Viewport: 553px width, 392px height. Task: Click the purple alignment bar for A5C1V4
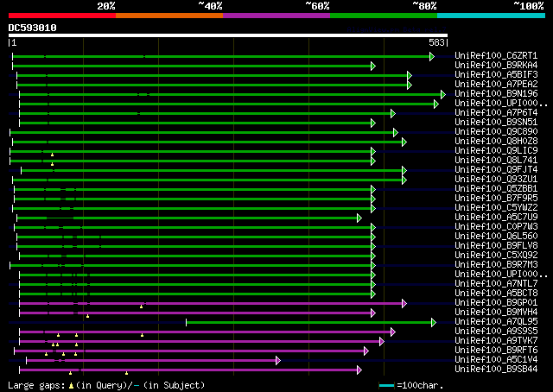coord(151,361)
